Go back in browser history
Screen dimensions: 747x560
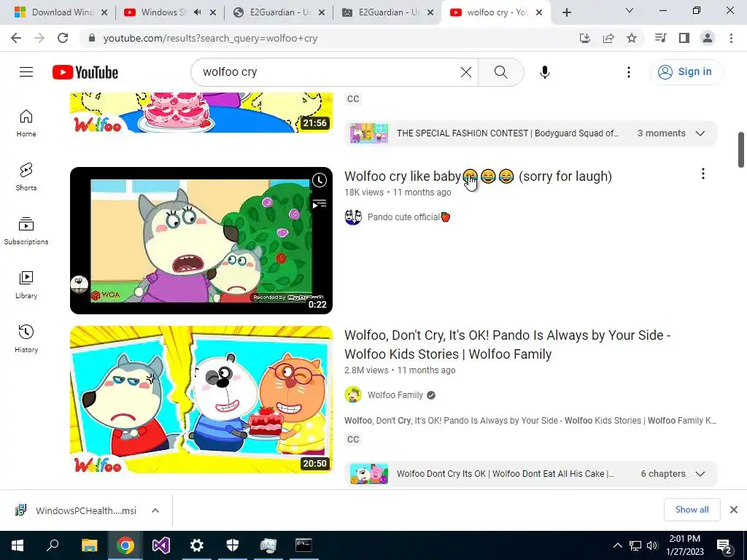tap(16, 38)
